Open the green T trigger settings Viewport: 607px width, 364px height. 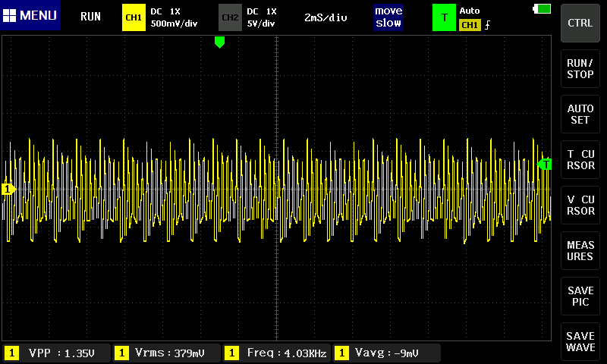coord(444,17)
